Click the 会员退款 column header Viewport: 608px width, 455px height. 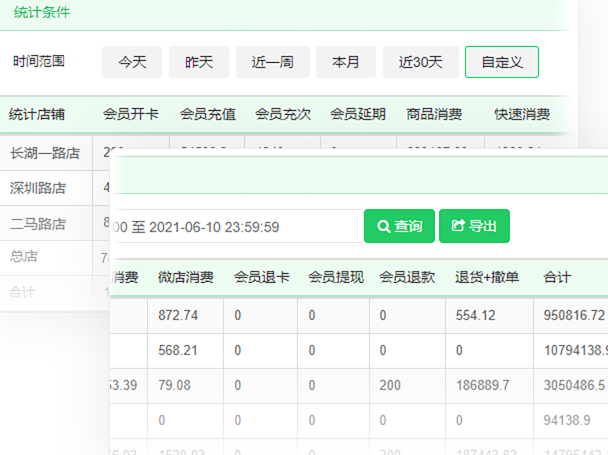click(x=407, y=277)
